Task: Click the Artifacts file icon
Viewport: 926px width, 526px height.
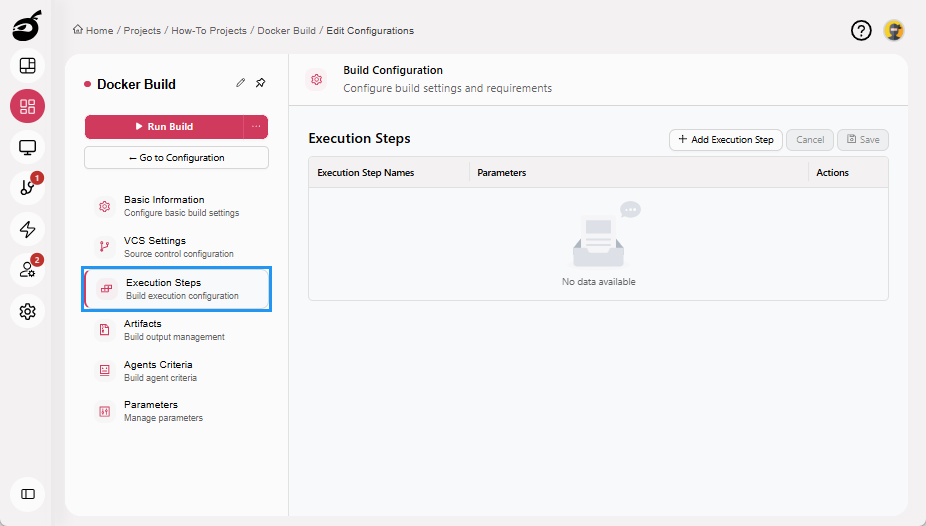Action: pyautogui.click(x=105, y=329)
